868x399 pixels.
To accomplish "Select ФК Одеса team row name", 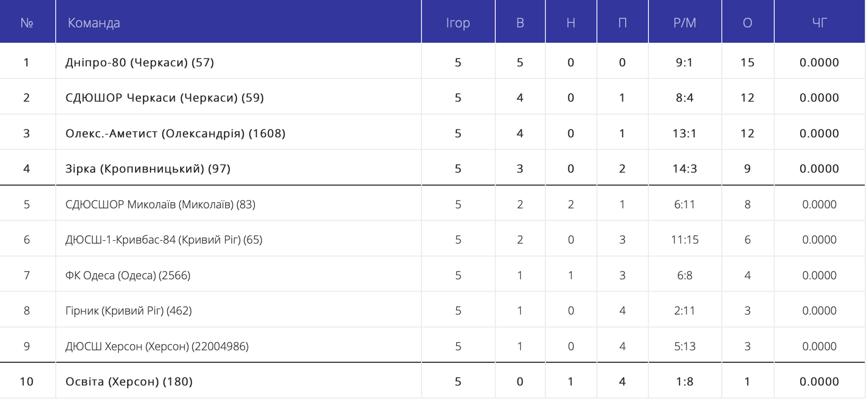I will tap(127, 275).
